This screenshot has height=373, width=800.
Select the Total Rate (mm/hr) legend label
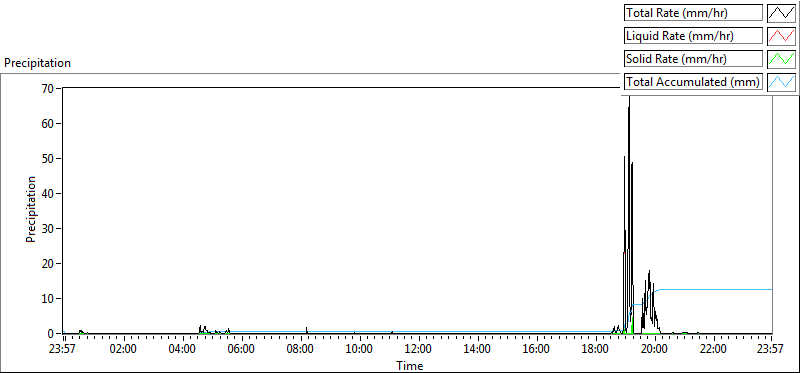point(693,13)
